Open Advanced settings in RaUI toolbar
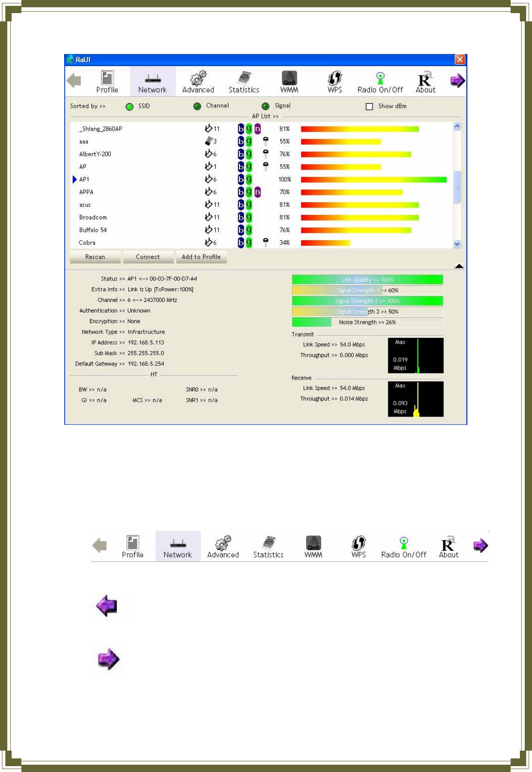 (198, 82)
